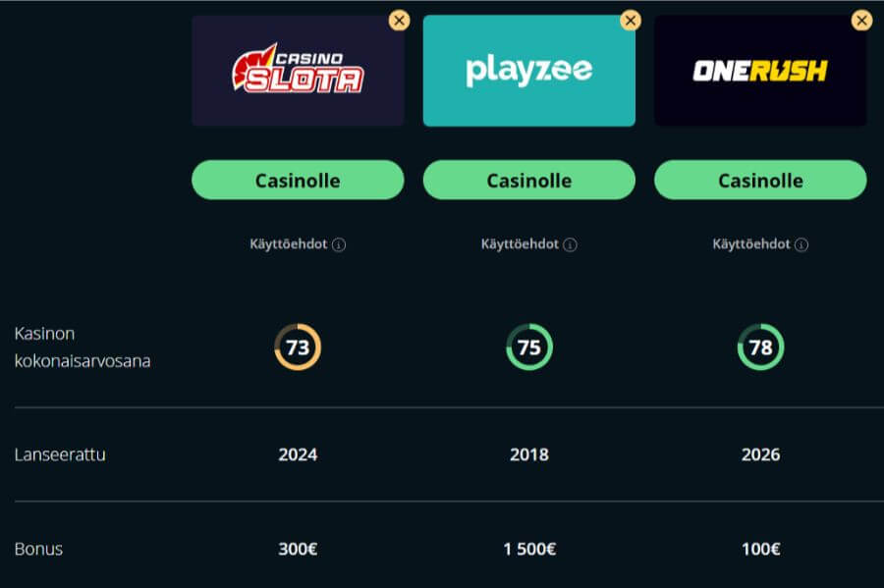Open Käyttöehdot link for Casino Slota
The height and width of the screenshot is (588, 884).
tap(290, 244)
